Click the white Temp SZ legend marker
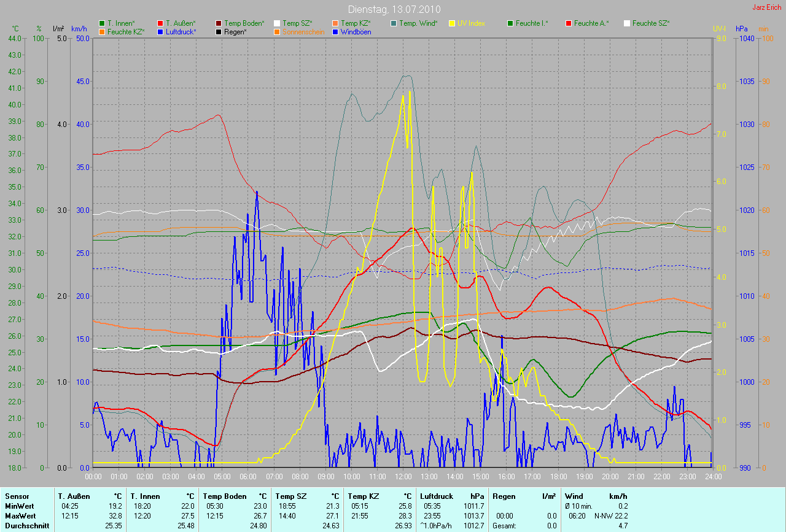This screenshot has height=532, width=786. click(277, 23)
